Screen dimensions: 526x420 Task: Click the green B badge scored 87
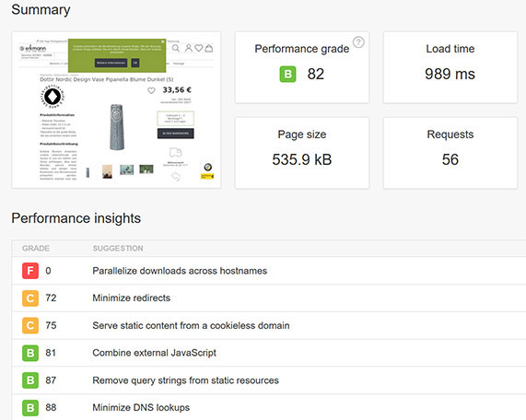[30, 380]
